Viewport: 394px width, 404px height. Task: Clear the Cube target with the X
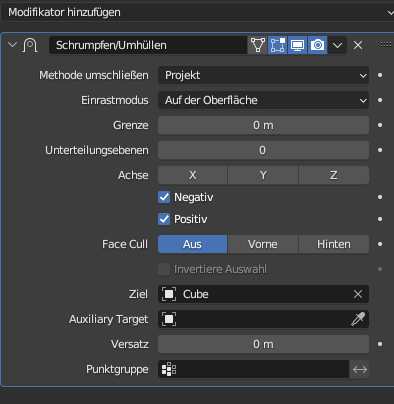click(x=358, y=294)
